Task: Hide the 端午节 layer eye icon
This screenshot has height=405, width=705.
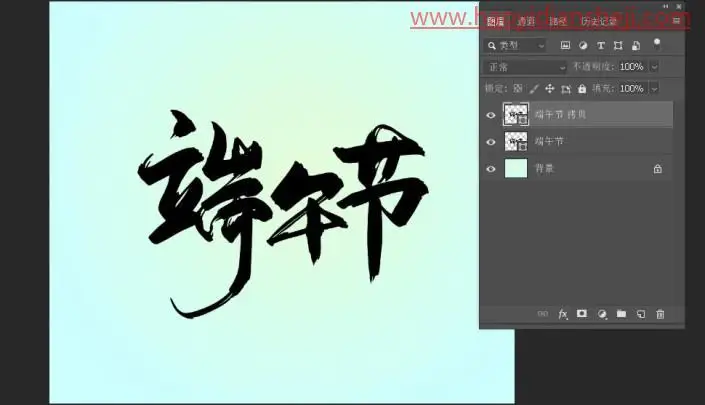Action: [x=491, y=142]
